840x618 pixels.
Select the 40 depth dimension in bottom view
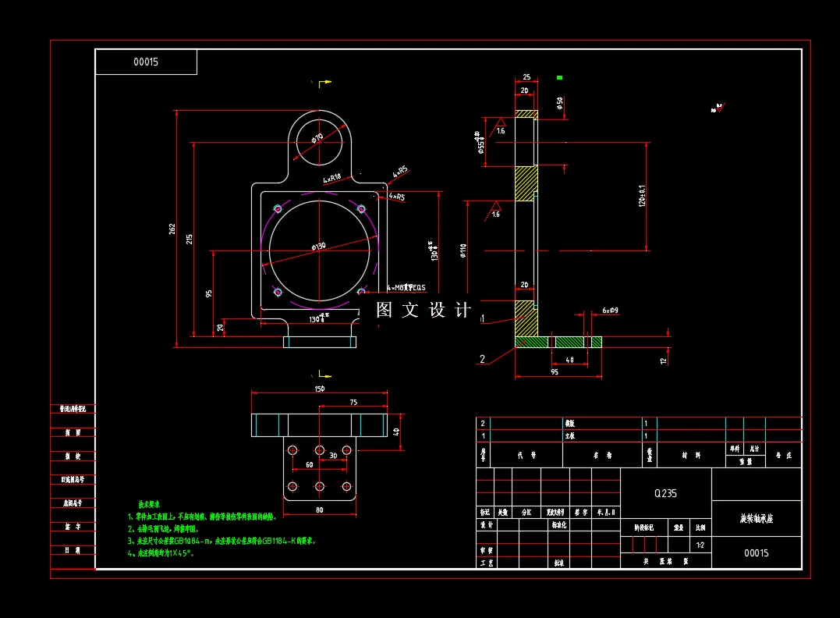pos(396,432)
